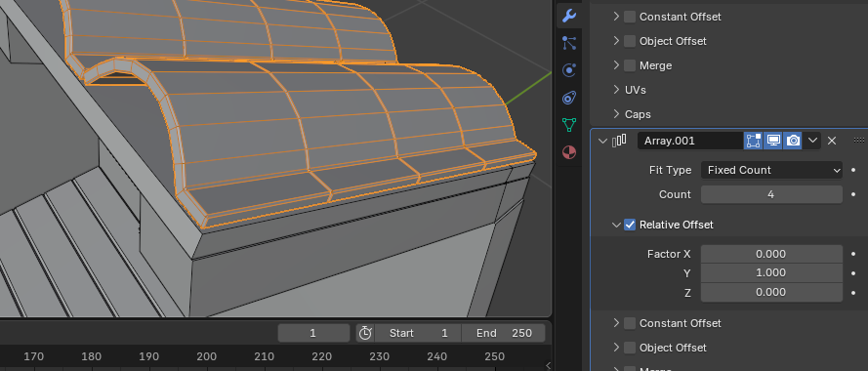The width and height of the screenshot is (868, 371).
Task: Open the Material properties tab
Action: (x=569, y=151)
